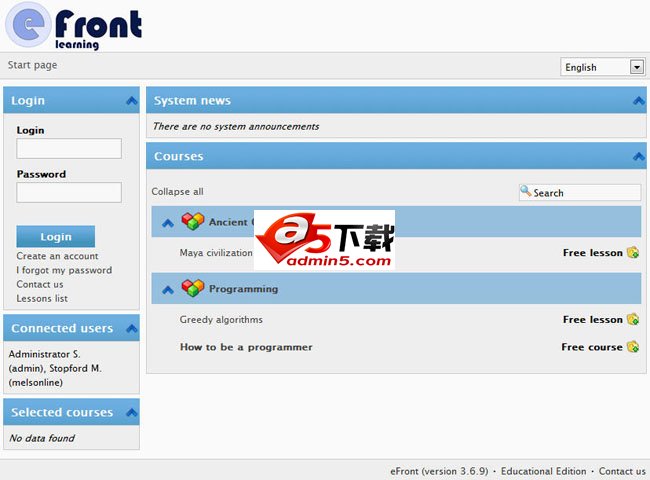The height and width of the screenshot is (480, 650).
Task: Open the Greedy algorithms lesson
Action: 221,320
